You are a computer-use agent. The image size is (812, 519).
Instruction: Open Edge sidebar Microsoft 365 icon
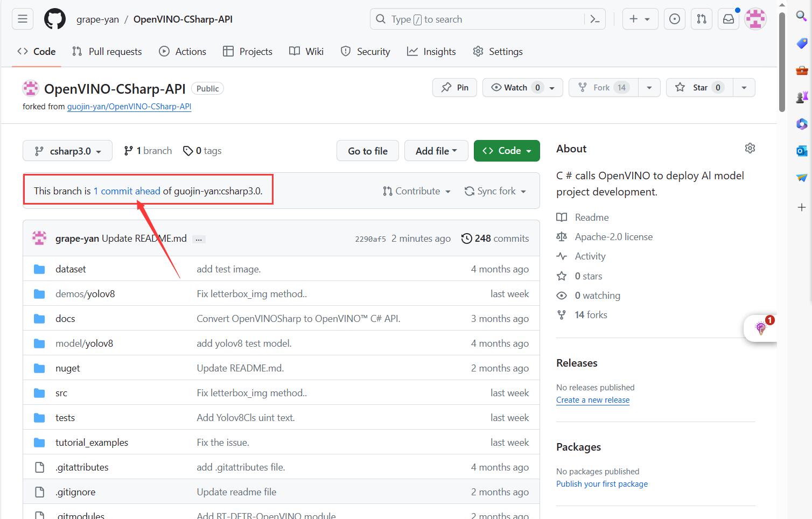pyautogui.click(x=802, y=124)
